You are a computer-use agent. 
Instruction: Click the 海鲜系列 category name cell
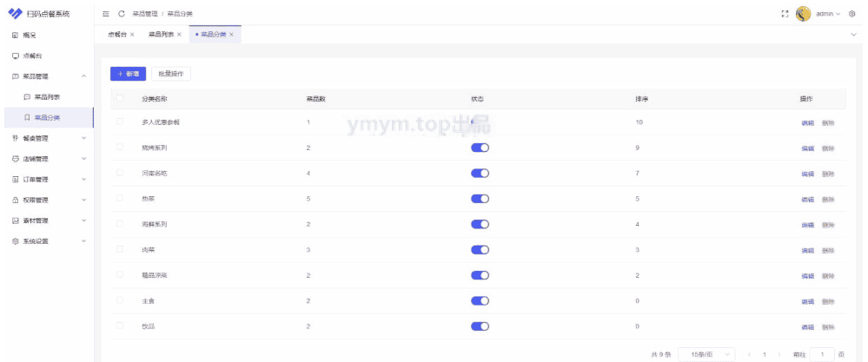(155, 224)
